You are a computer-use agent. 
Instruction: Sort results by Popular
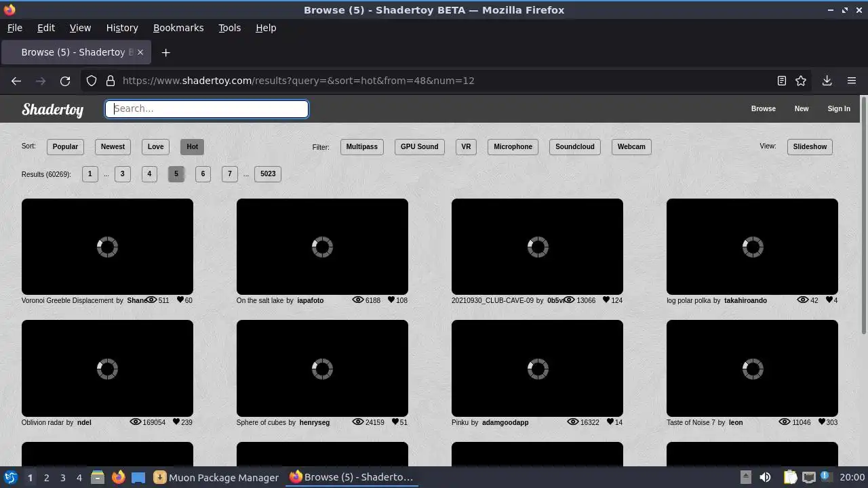click(x=65, y=146)
